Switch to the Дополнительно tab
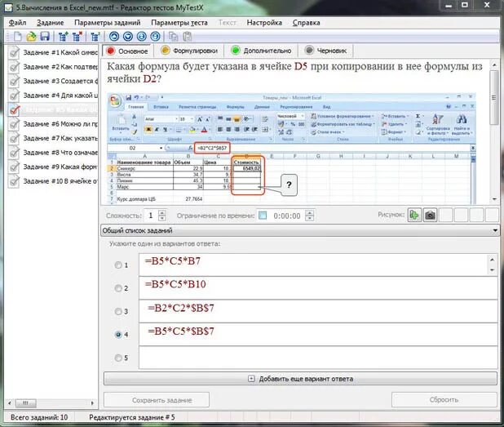Screen dimensions: 504x427 (261, 51)
